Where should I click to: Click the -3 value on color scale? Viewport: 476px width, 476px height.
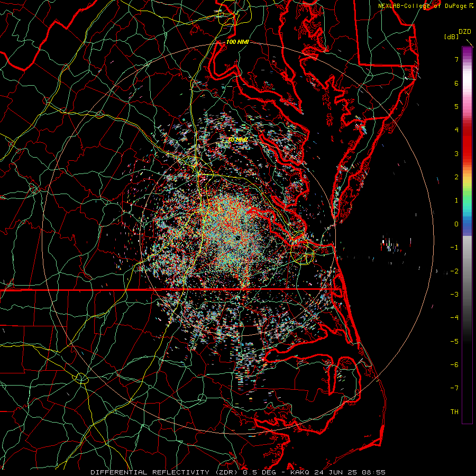point(454,295)
